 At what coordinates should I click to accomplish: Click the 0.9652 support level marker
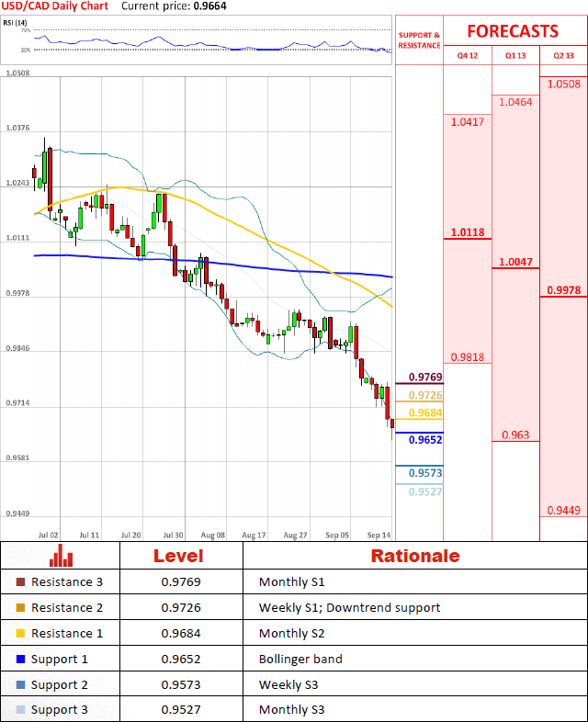click(x=424, y=441)
